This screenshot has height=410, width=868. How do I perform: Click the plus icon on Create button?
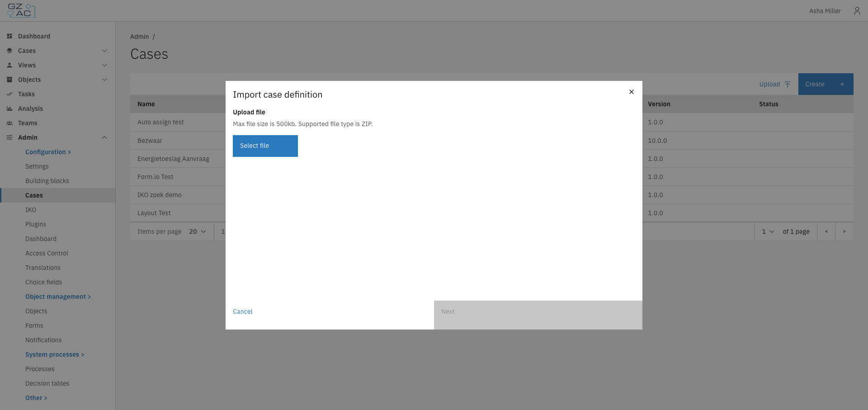click(842, 84)
